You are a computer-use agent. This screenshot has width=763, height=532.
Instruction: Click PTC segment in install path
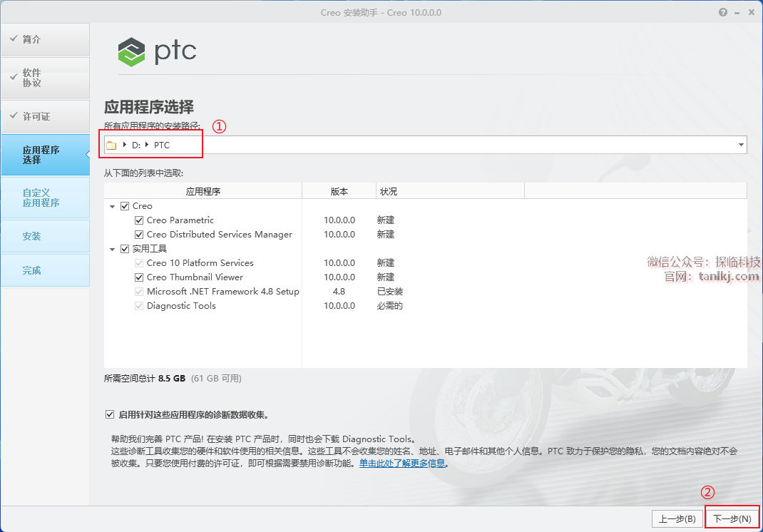[x=162, y=145]
